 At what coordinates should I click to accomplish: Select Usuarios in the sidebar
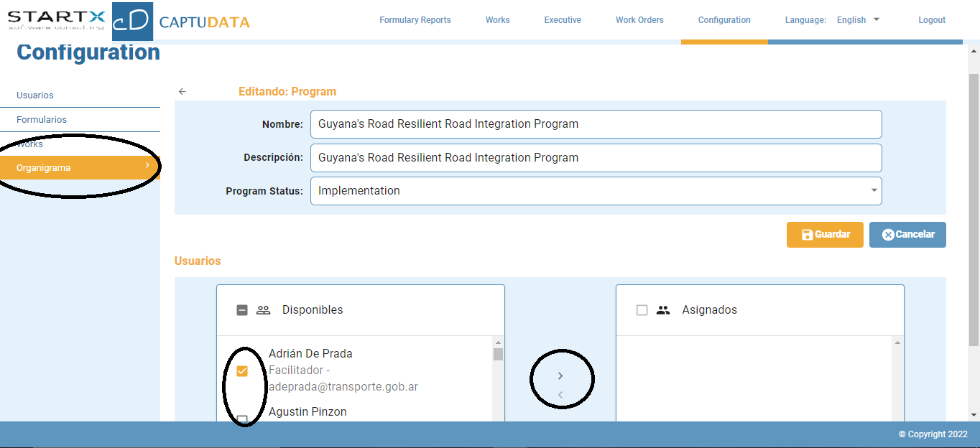pos(35,95)
